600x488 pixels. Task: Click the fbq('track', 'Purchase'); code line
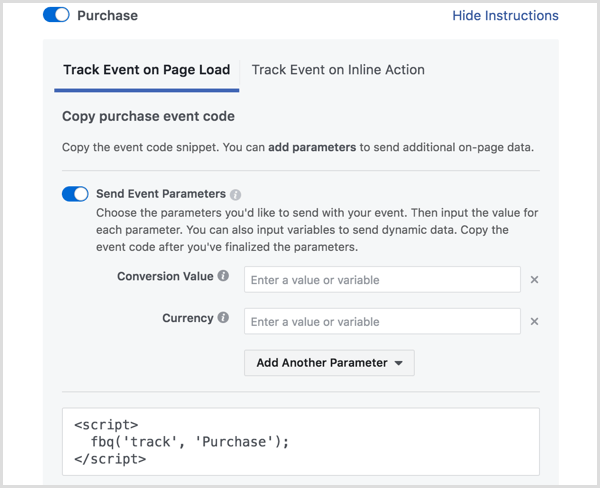point(190,442)
